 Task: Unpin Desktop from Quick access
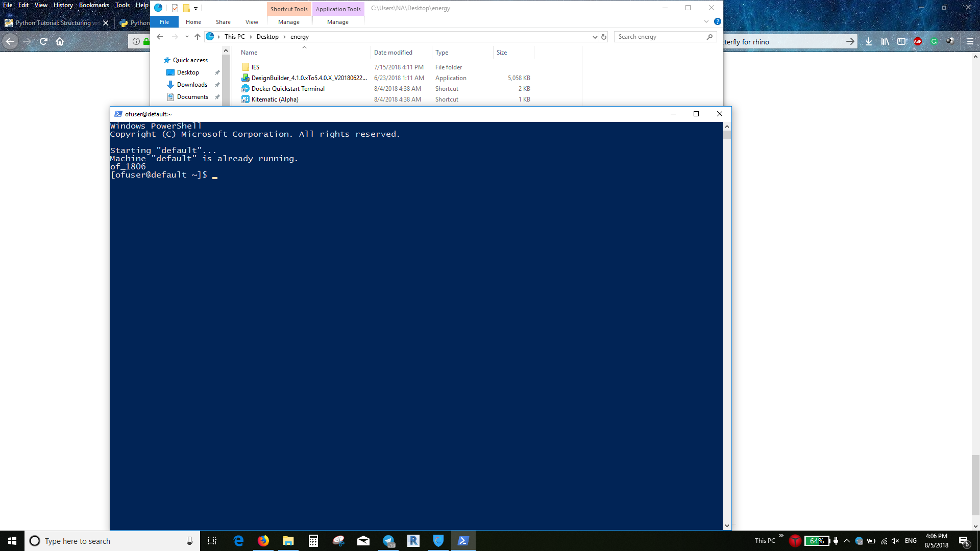pos(217,72)
